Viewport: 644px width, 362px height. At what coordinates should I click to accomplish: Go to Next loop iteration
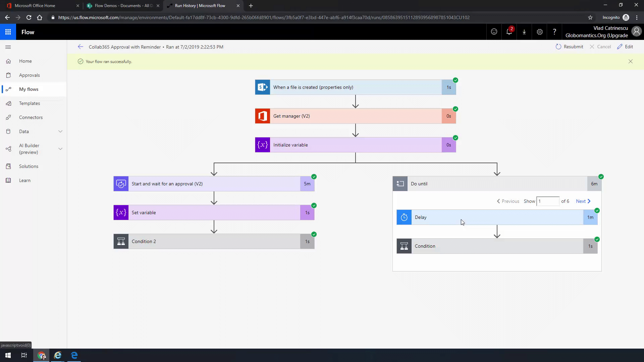(x=583, y=201)
